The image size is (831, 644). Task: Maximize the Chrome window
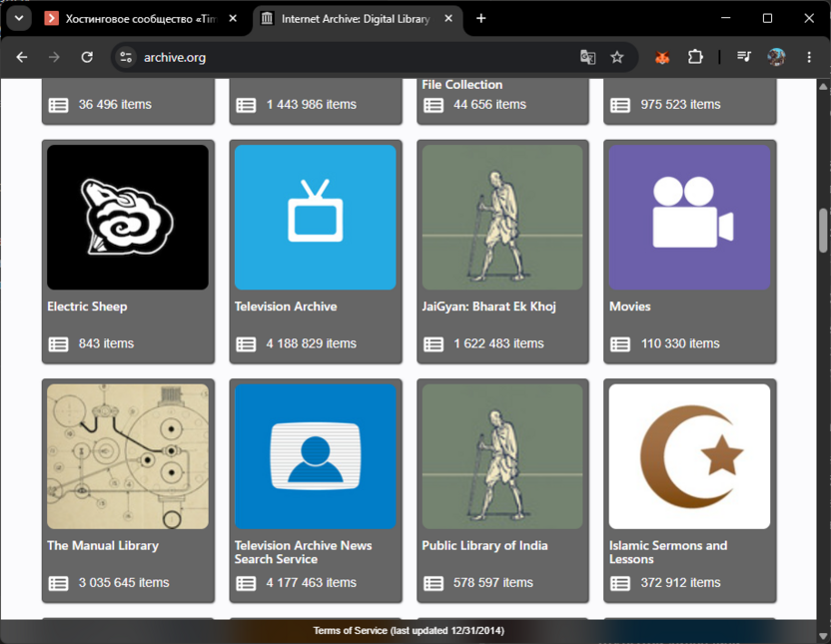point(767,19)
